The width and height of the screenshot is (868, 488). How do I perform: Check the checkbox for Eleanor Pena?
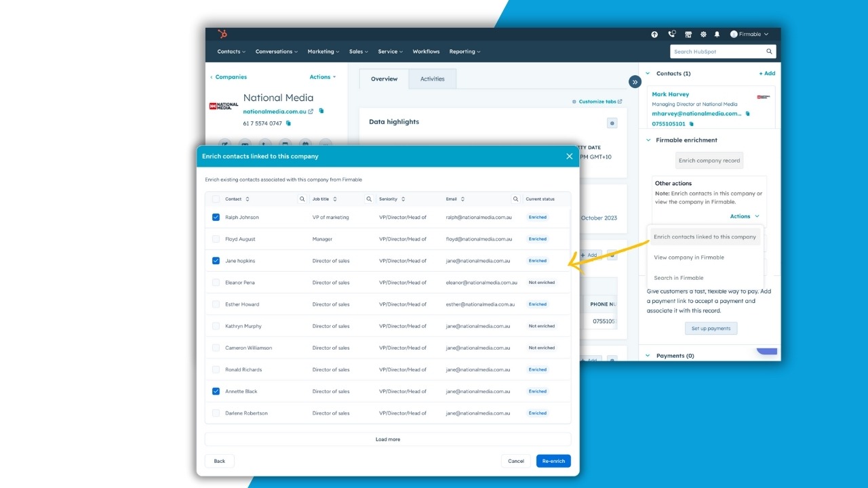pyautogui.click(x=216, y=282)
